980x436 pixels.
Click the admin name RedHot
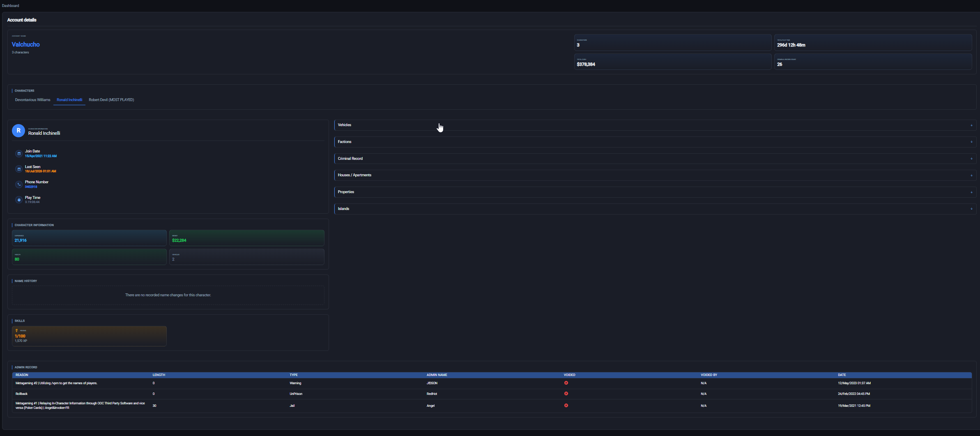coord(432,394)
